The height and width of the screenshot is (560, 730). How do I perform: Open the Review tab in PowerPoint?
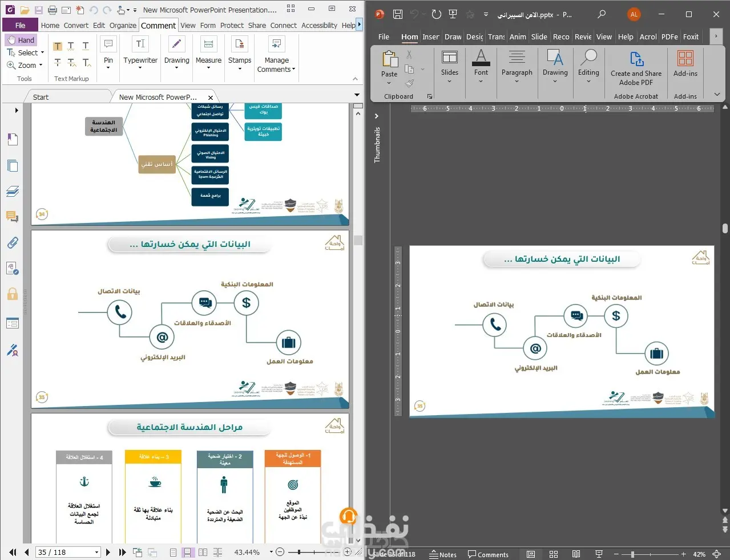(583, 36)
